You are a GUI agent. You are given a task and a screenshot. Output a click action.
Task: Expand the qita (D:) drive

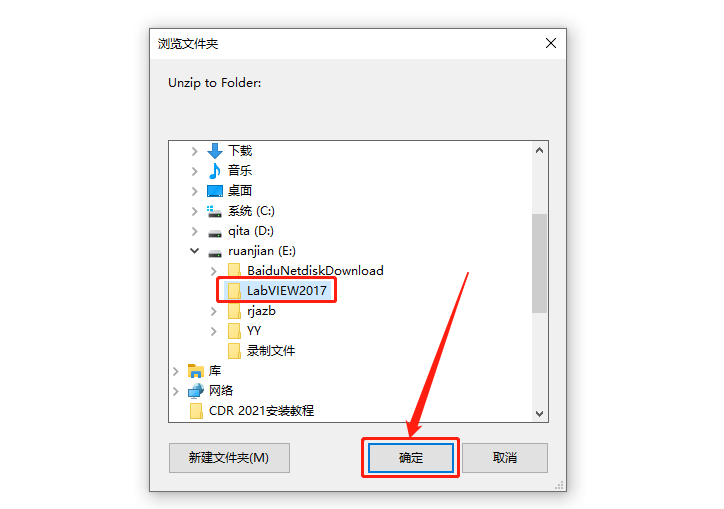[194, 231]
